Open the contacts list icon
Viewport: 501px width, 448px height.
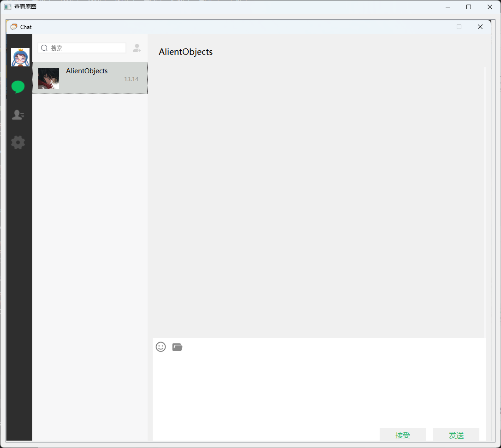pyautogui.click(x=18, y=115)
